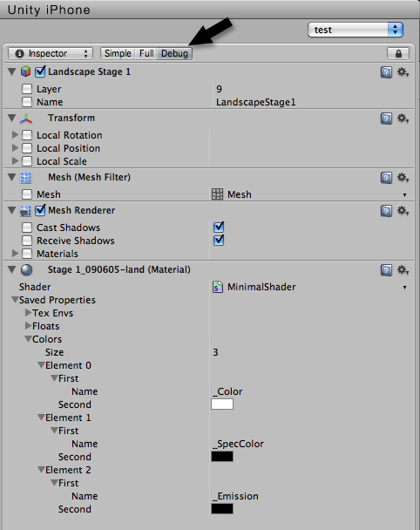Open the test dropdown at the top
This screenshot has height=530, width=420.
tap(356, 30)
